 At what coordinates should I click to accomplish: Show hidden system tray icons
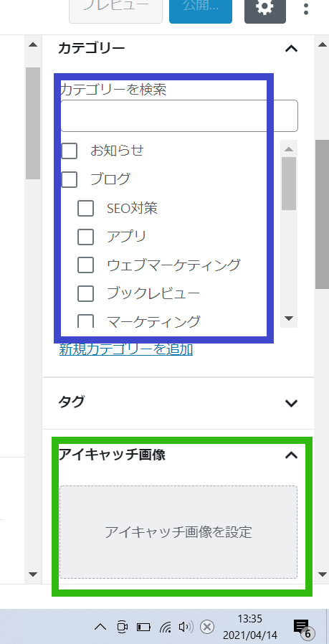(x=100, y=627)
